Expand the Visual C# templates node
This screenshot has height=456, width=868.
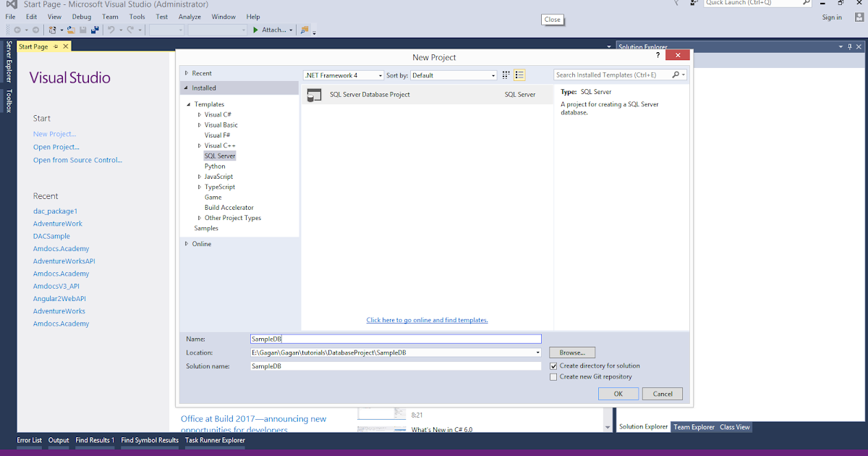point(200,114)
